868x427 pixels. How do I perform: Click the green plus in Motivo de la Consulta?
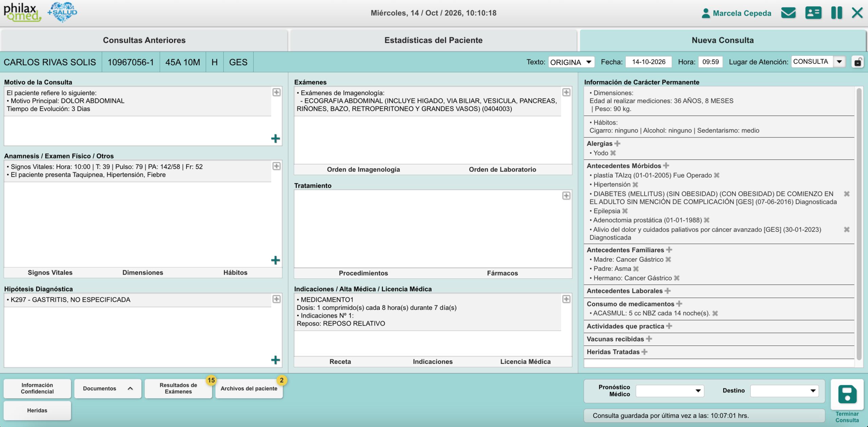tap(275, 138)
